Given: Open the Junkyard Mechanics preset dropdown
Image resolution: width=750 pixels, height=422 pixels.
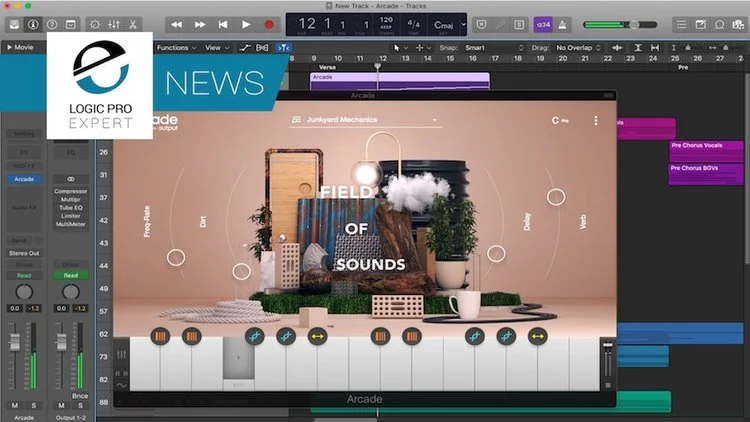Looking at the screenshot, I should pos(365,120).
